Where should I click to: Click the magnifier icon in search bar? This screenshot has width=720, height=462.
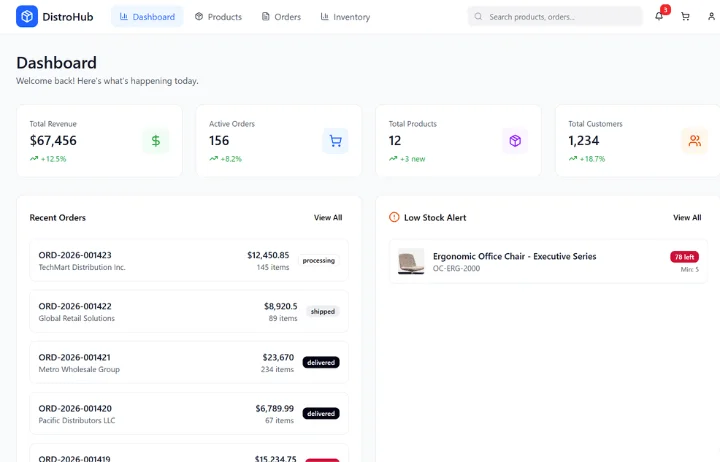[x=478, y=17]
